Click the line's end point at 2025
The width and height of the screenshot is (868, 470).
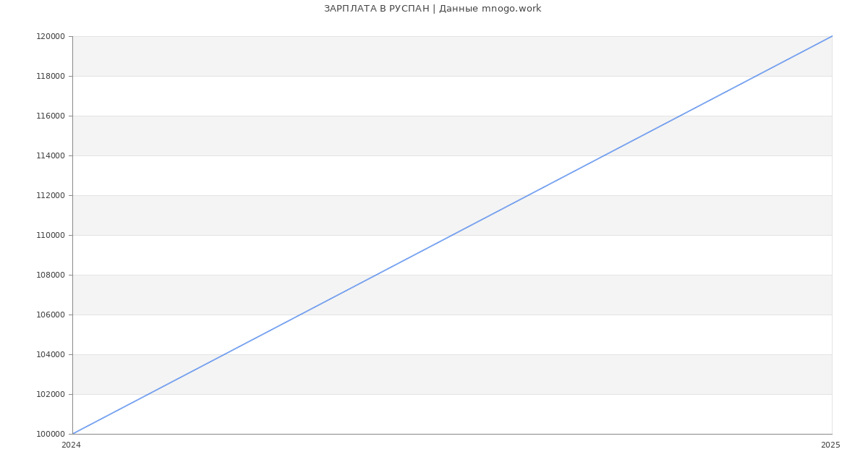(x=831, y=36)
